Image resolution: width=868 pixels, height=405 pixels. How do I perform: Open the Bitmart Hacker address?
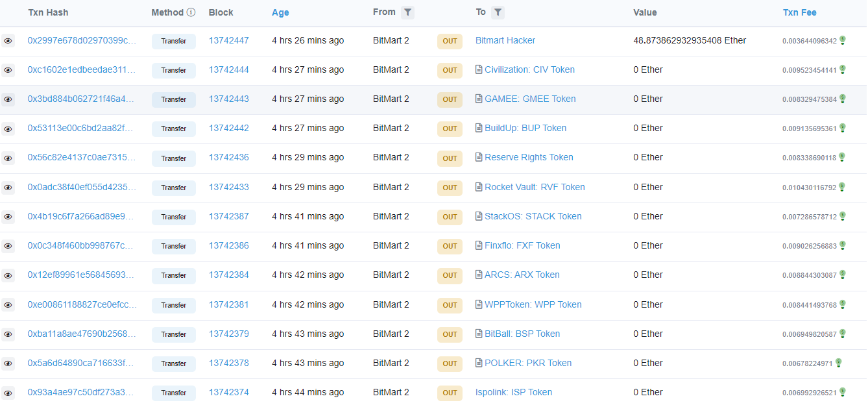pyautogui.click(x=505, y=40)
